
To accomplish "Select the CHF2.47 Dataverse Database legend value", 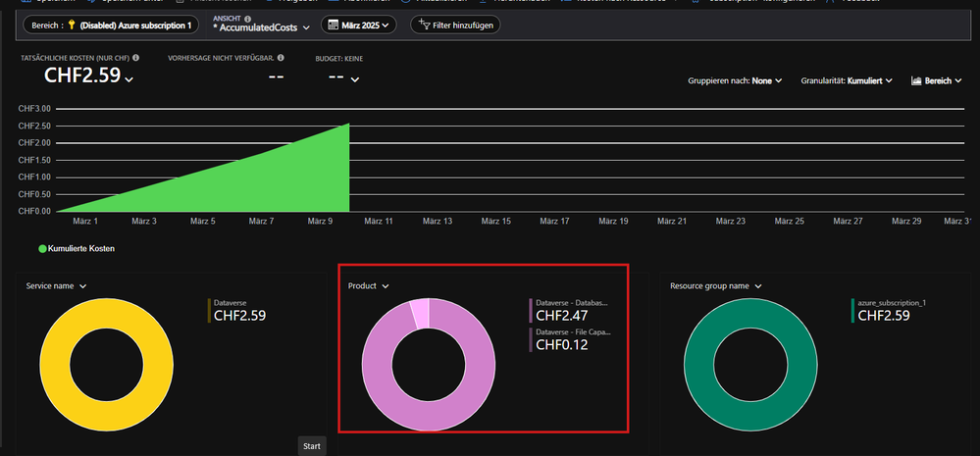I will (562, 316).
